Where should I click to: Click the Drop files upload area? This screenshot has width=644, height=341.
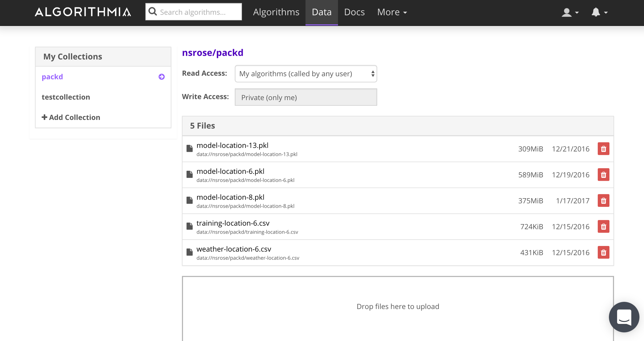point(398,306)
